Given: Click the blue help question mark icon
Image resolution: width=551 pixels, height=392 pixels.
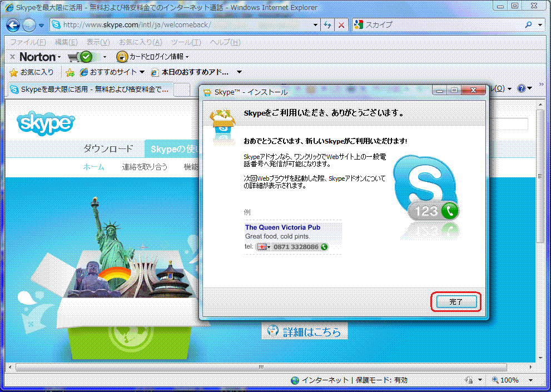Looking at the screenshot, I should click(x=521, y=88).
